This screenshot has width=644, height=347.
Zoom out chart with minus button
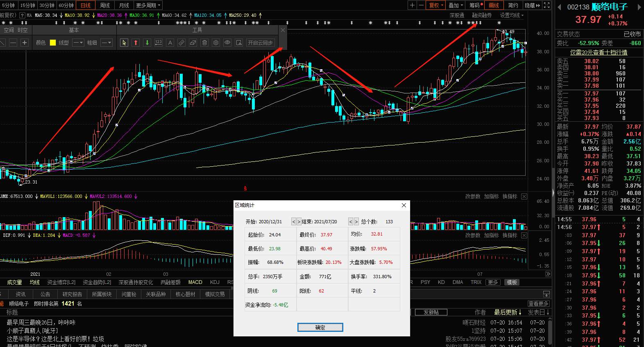pos(421,5)
